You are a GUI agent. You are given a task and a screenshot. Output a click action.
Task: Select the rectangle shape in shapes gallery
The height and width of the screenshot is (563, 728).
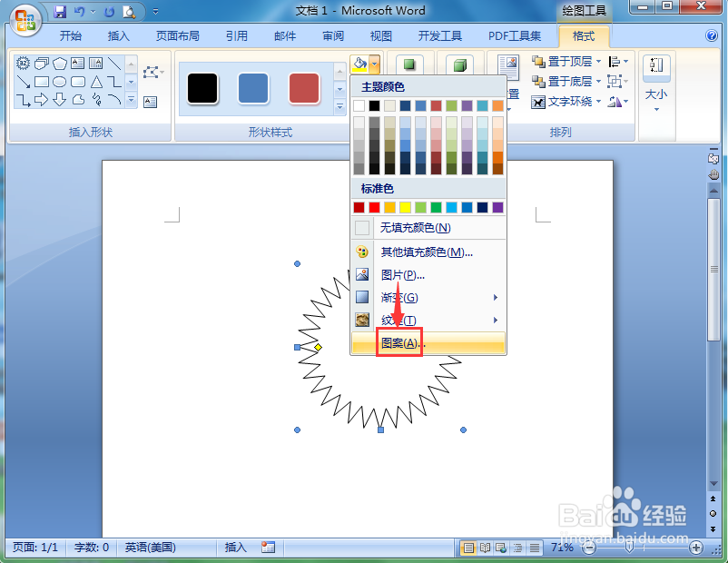42,82
